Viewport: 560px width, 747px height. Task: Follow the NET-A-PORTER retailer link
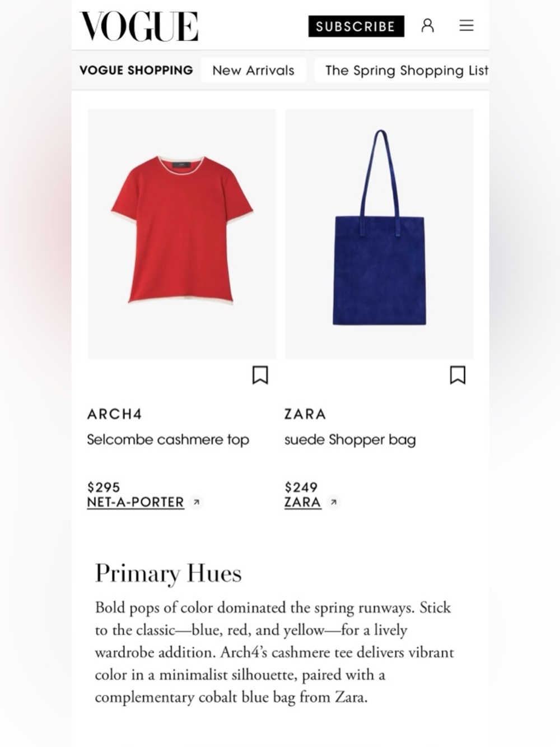[x=136, y=502]
